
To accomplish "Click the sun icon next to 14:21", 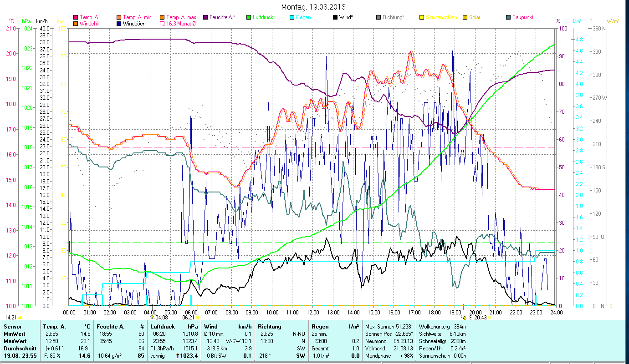I will (20, 317).
